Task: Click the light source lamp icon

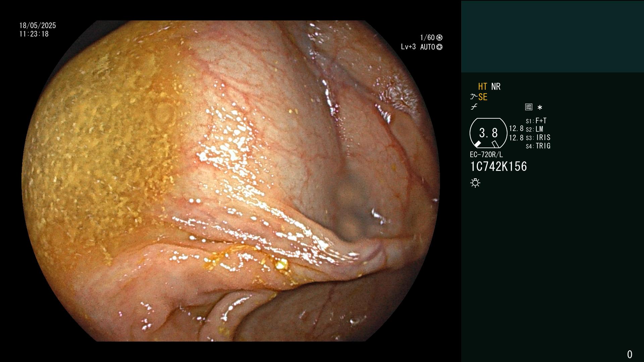Action: (475, 183)
